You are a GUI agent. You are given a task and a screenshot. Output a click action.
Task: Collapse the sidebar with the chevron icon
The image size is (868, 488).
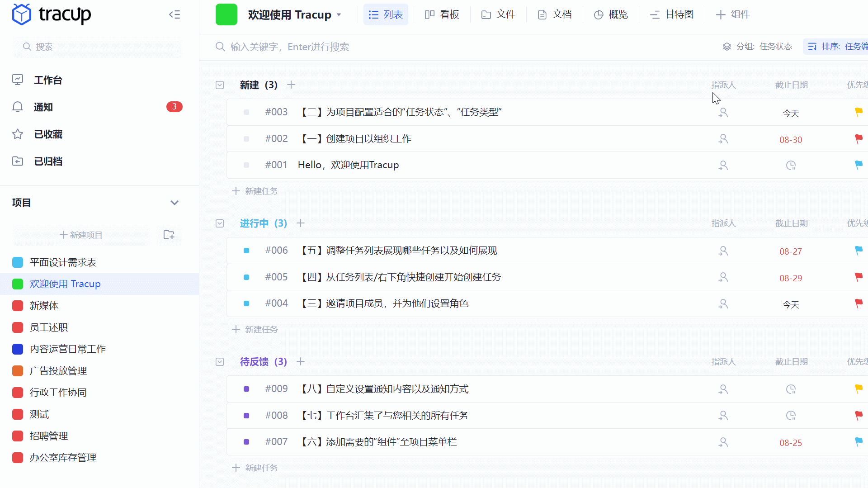(175, 14)
